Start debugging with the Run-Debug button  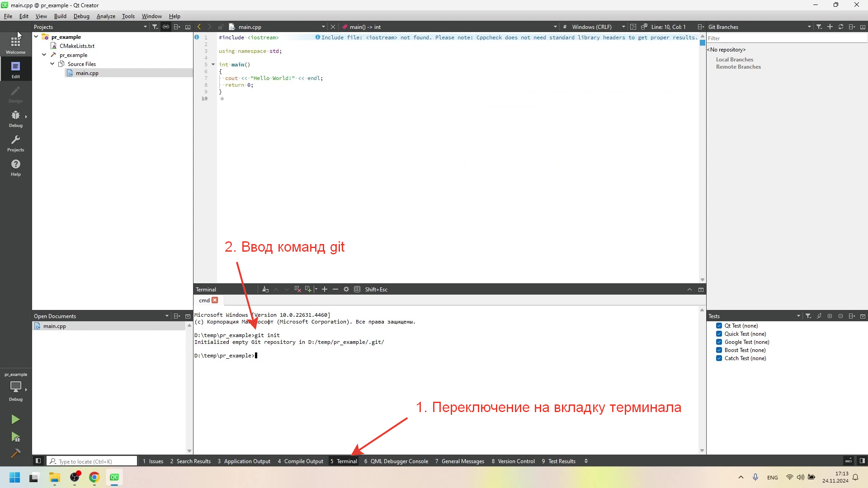coord(15,436)
